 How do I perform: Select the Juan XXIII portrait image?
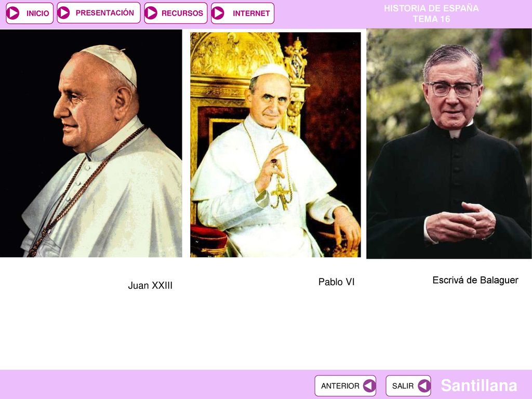(x=91, y=143)
